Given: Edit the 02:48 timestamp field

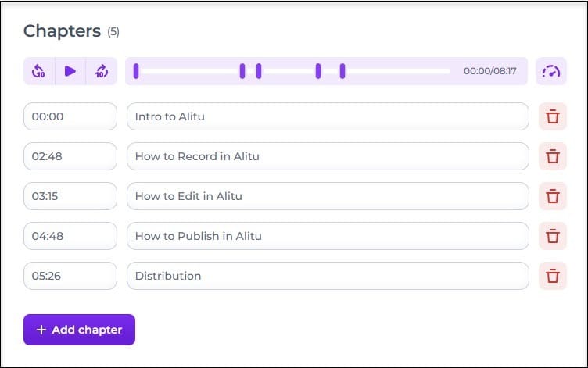Looking at the screenshot, I should pyautogui.click(x=70, y=156).
